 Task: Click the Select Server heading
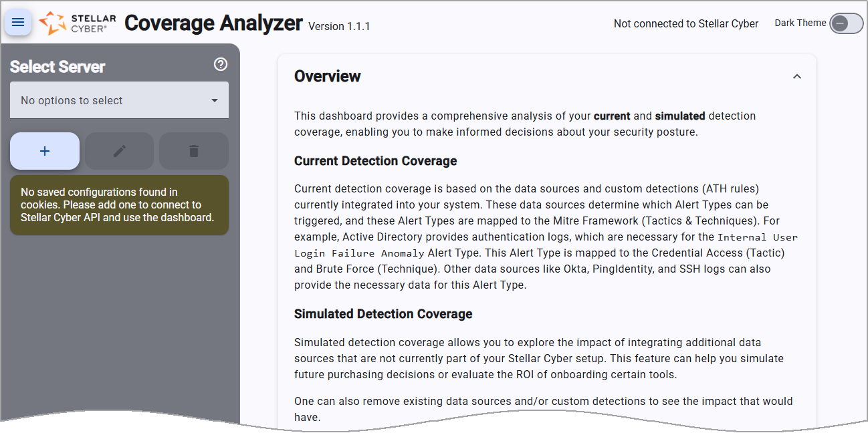pyautogui.click(x=57, y=66)
